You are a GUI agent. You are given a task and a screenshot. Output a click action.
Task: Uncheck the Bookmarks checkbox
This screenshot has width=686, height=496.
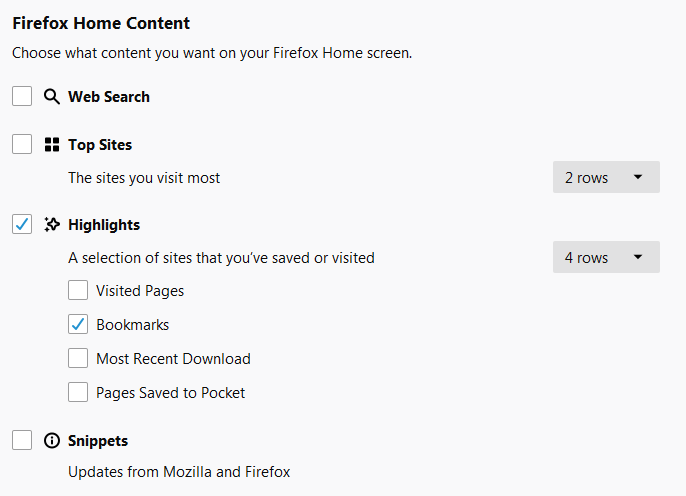click(78, 324)
